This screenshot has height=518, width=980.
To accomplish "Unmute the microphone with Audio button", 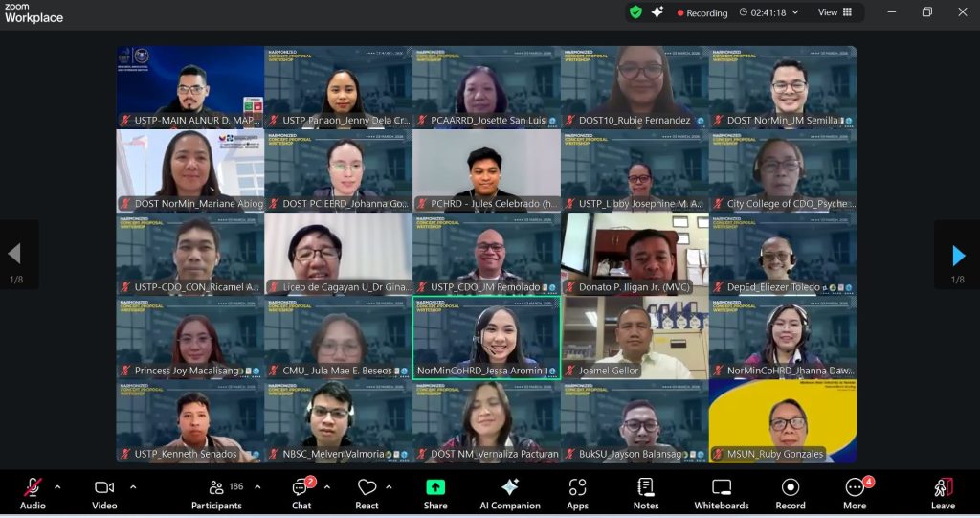I will coord(33,493).
